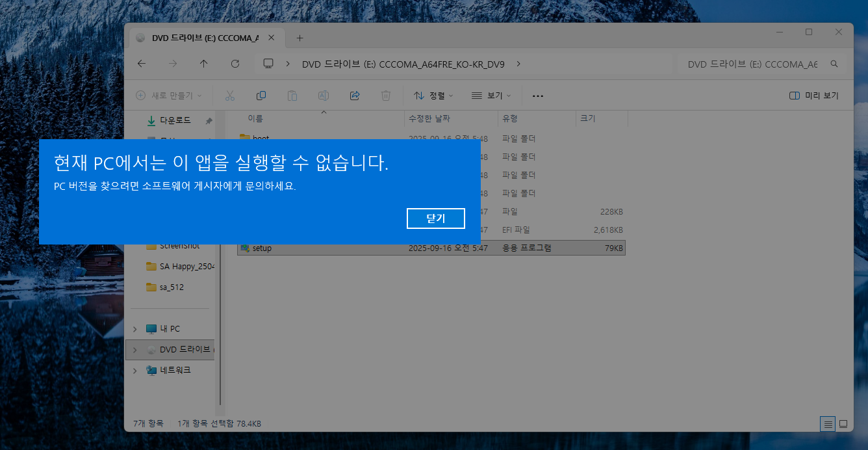Select the Rename icon in the toolbar
The width and height of the screenshot is (868, 450).
pos(323,95)
